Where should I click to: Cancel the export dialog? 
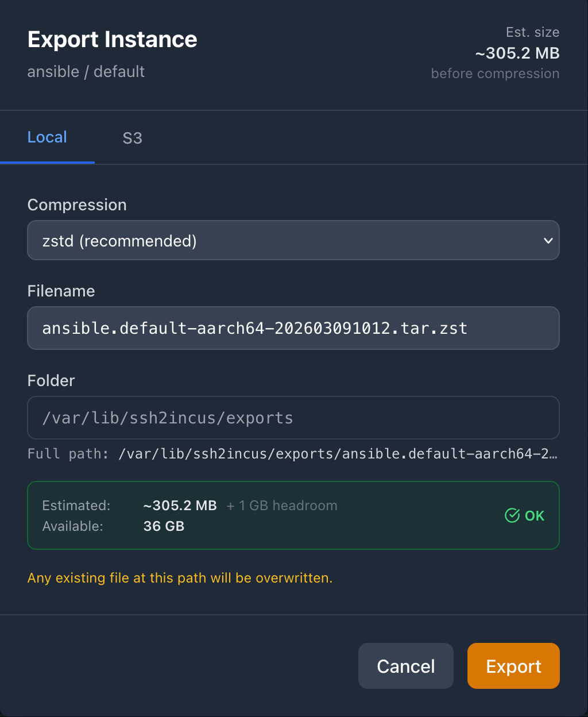click(x=405, y=666)
